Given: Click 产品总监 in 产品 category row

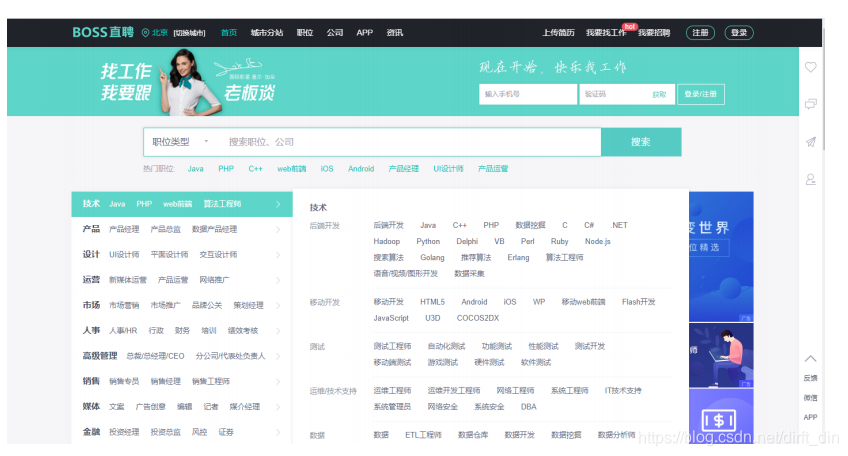Looking at the screenshot, I should pyautogui.click(x=165, y=229).
